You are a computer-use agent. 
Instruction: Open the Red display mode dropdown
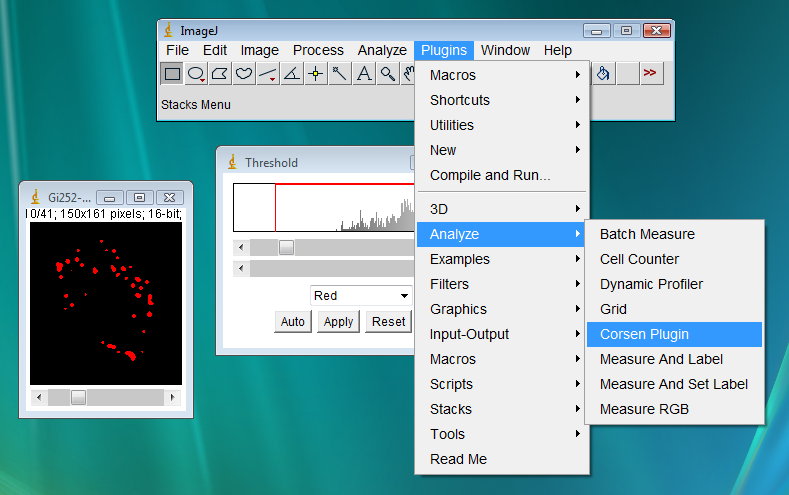point(361,296)
